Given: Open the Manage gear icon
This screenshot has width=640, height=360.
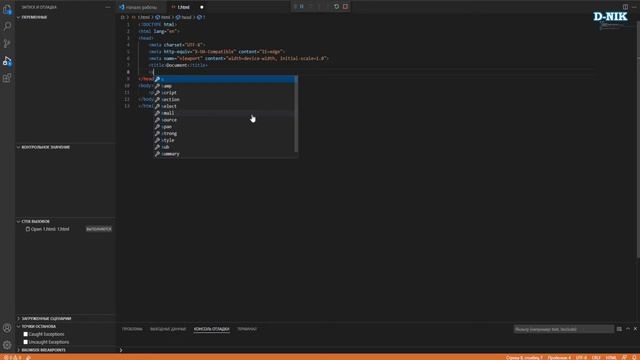Looking at the screenshot, I should [x=7, y=345].
